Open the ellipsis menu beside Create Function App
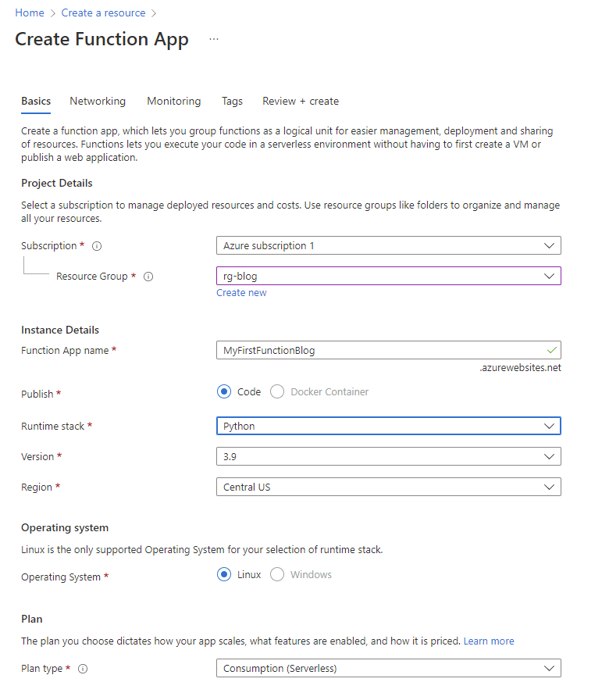609x700 pixels. point(214,38)
